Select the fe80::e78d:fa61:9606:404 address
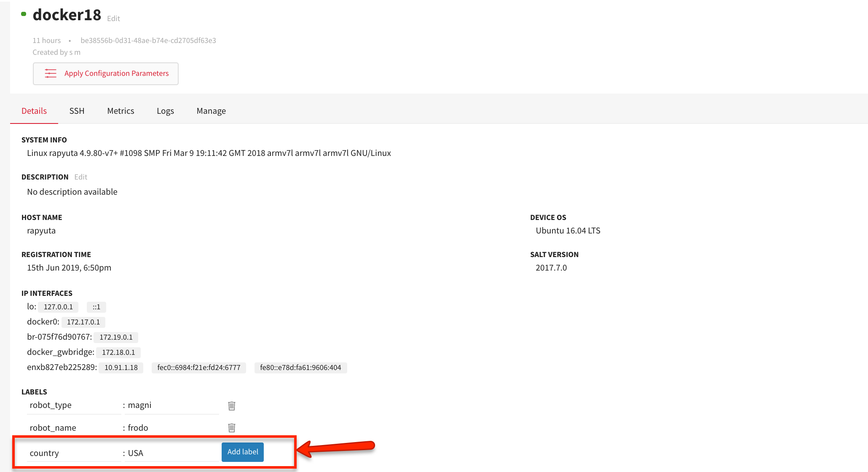Screen dimensions: 868x472 (x=300, y=367)
